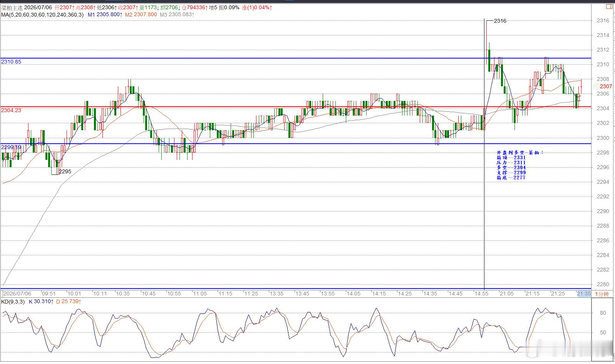Click the 2310.85 blue resistance line label

[x=11, y=62]
